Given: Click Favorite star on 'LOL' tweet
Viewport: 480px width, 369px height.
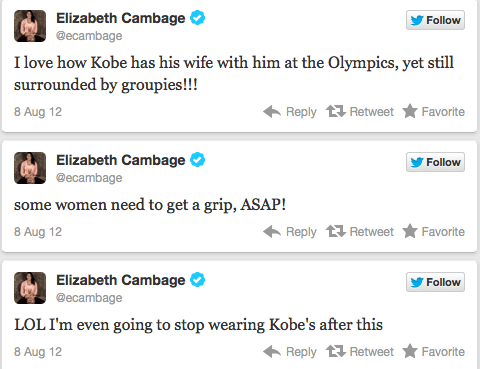Looking at the screenshot, I should [x=410, y=351].
